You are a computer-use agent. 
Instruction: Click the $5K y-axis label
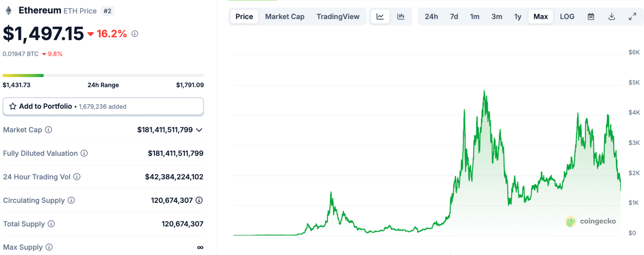(x=634, y=83)
